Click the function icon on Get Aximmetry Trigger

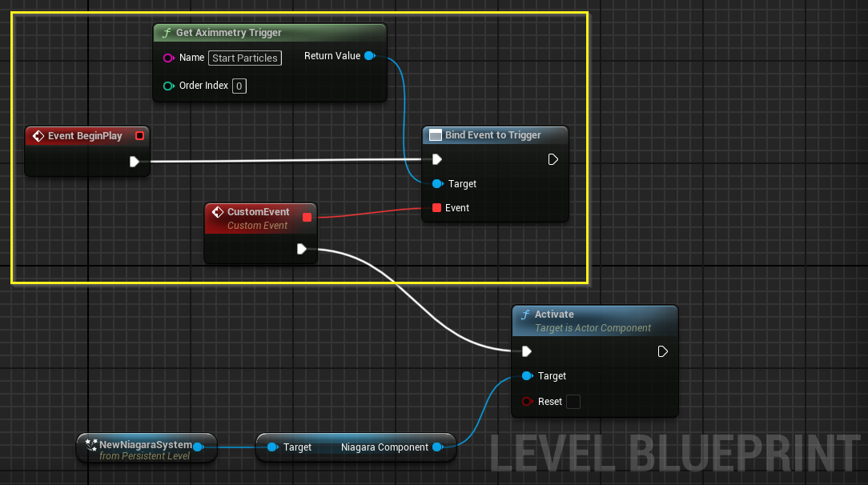pos(166,33)
